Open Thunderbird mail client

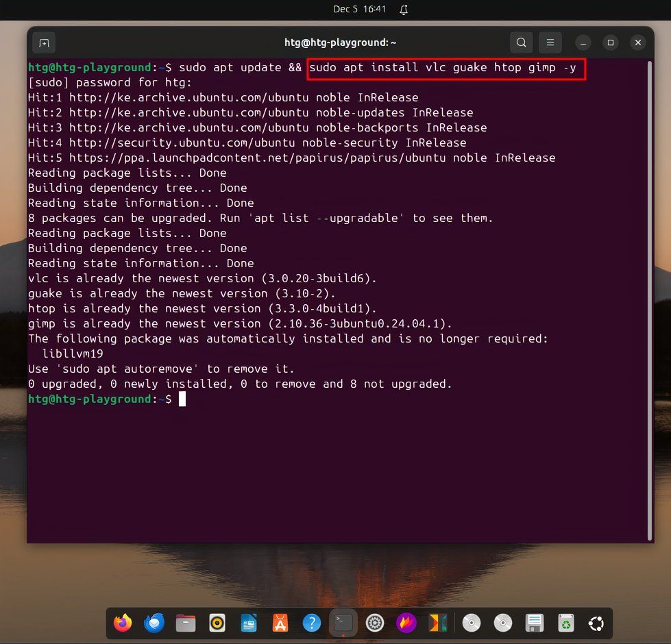(154, 623)
